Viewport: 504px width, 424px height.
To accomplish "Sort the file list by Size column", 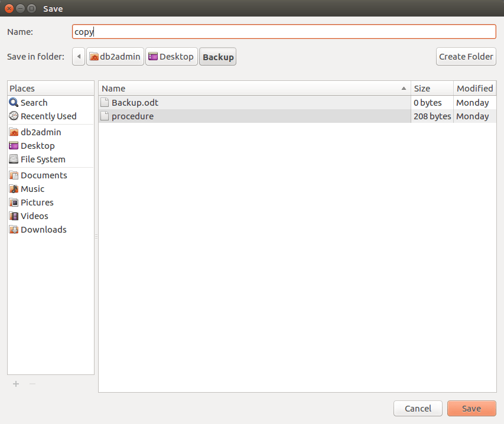I will pos(431,89).
